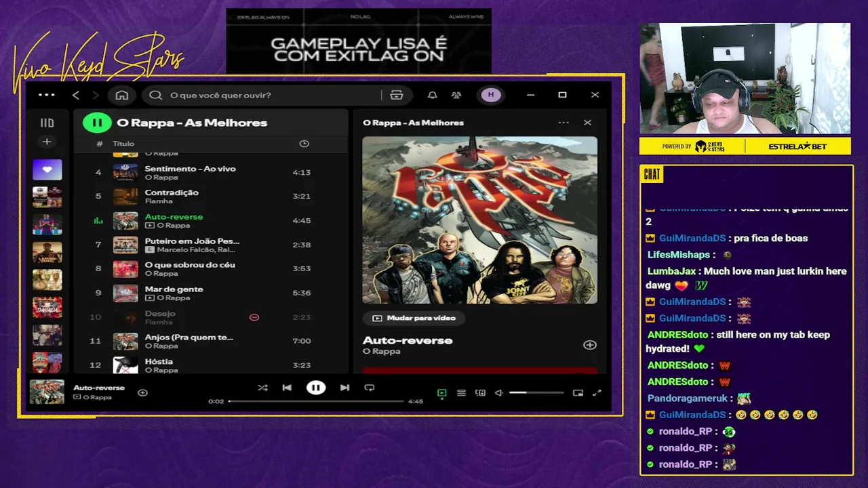Viewport: 868px width, 488px height.
Task: Close the Now Playing side panel
Action: pos(587,123)
